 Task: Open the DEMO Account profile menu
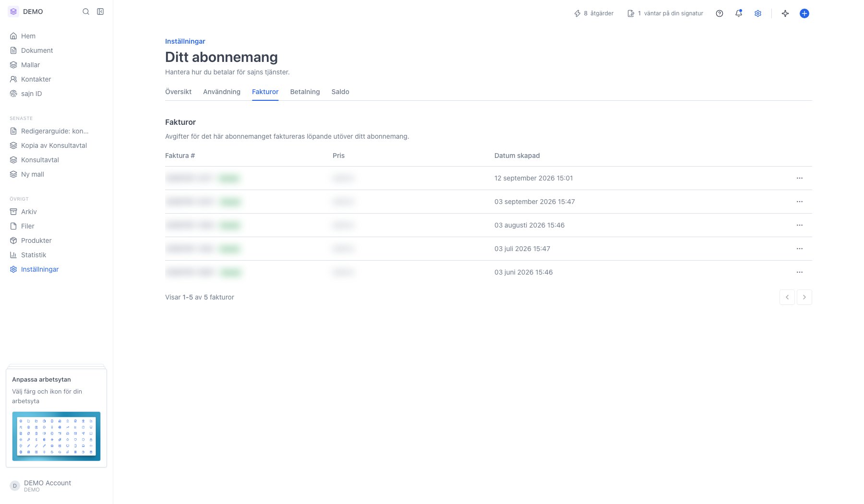pos(56,486)
